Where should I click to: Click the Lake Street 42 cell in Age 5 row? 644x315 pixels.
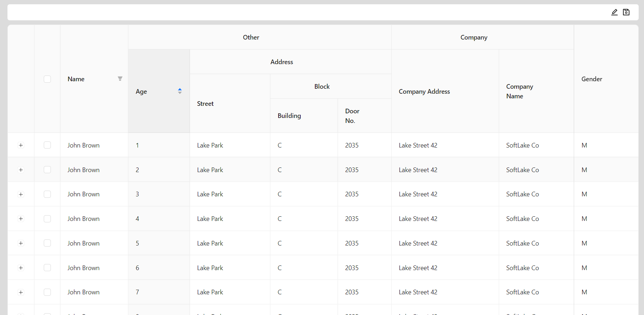(418, 243)
